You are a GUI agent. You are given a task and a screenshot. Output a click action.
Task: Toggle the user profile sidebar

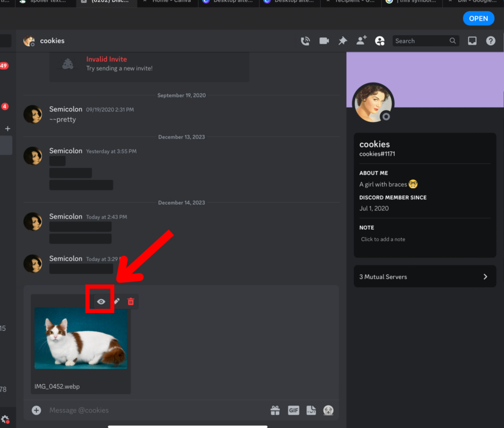click(380, 41)
